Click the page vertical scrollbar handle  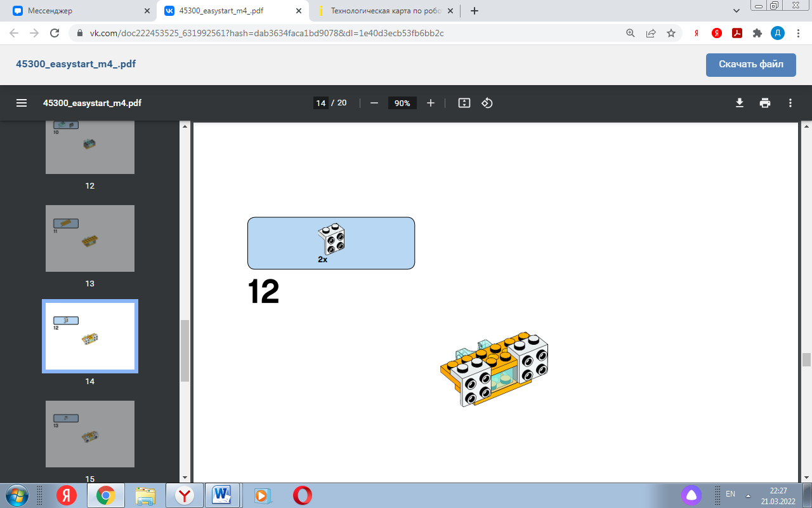(x=807, y=359)
